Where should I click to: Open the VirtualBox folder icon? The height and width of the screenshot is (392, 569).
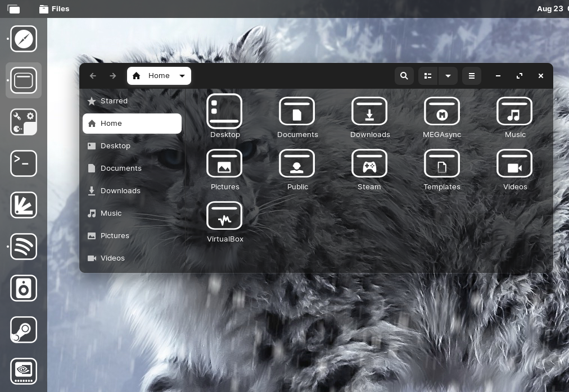[x=224, y=216]
